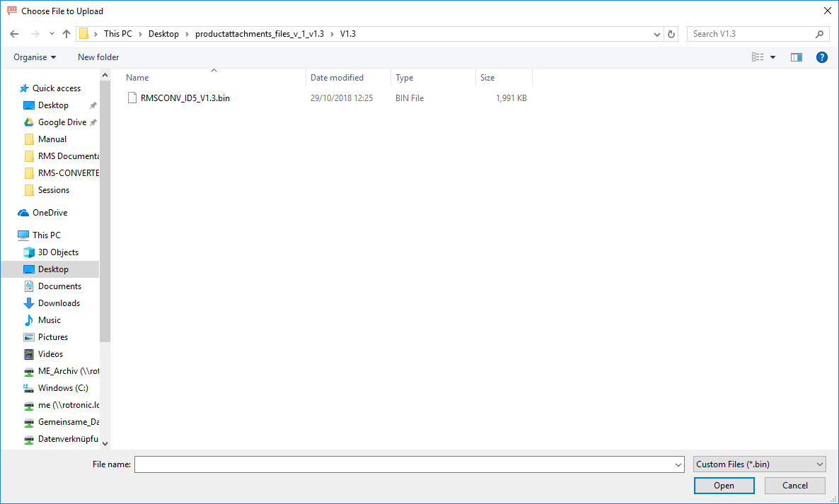Click navigation pane scroll down arrow
Viewport: 839px width, 504px height.
105,444
